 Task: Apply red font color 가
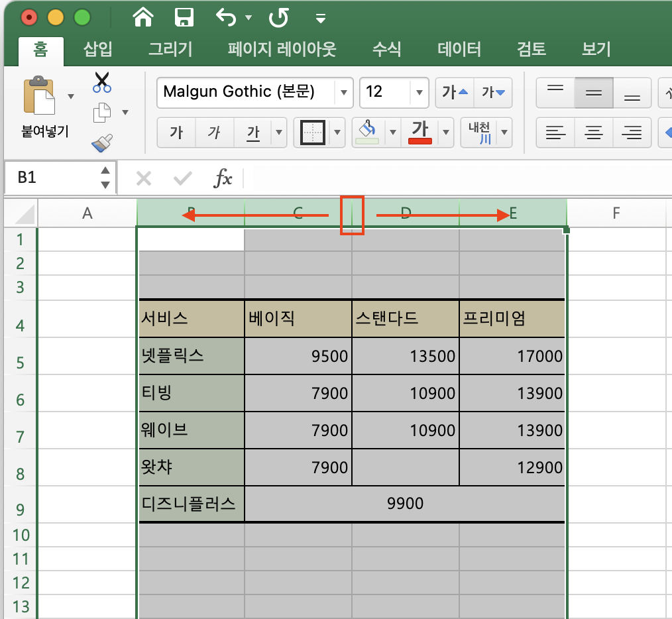point(420,133)
